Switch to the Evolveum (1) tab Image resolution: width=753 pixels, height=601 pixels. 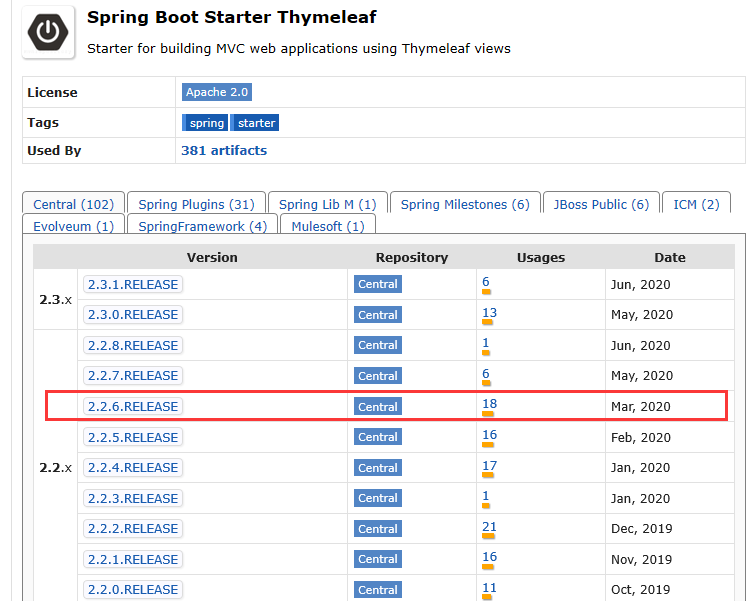(x=73, y=226)
